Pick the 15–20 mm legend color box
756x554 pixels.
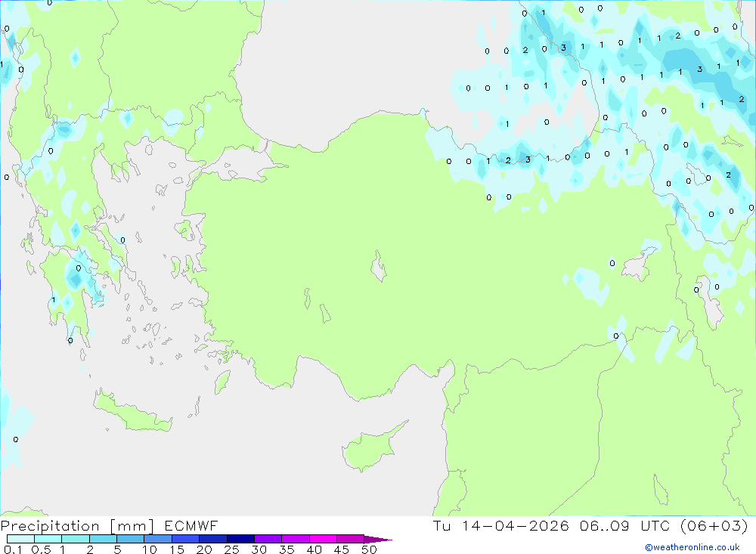coord(185,539)
